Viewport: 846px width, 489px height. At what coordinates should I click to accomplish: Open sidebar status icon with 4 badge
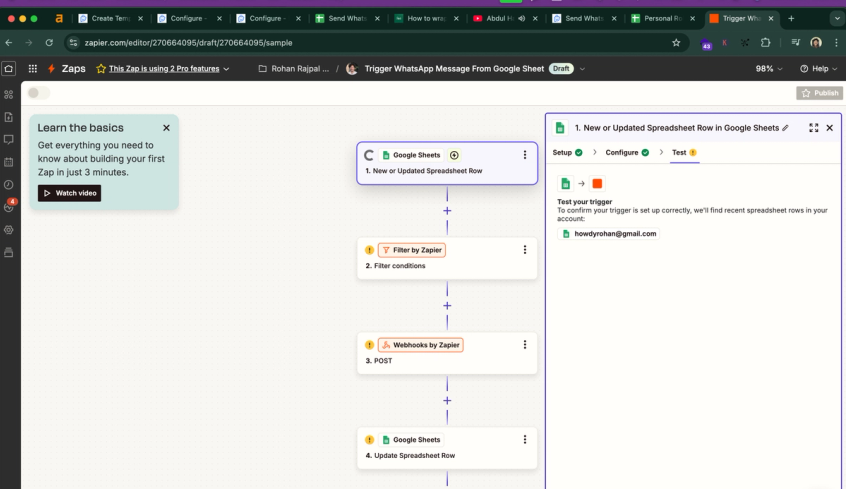click(9, 206)
